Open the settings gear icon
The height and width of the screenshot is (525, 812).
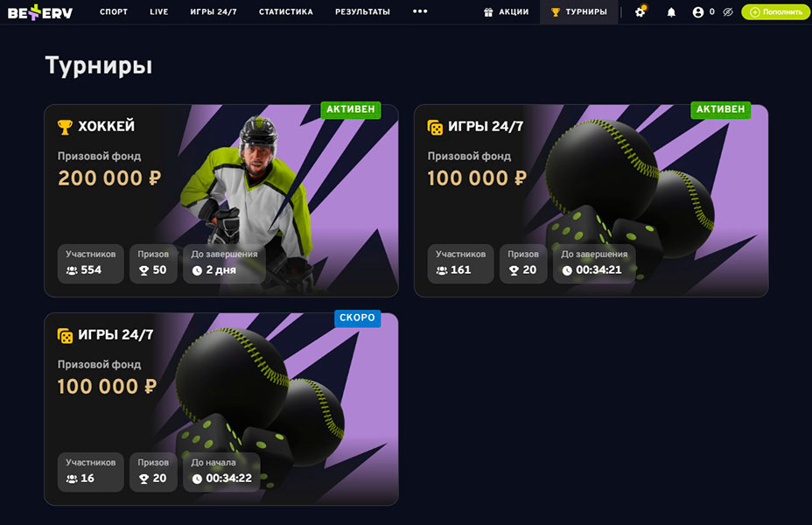coord(640,12)
